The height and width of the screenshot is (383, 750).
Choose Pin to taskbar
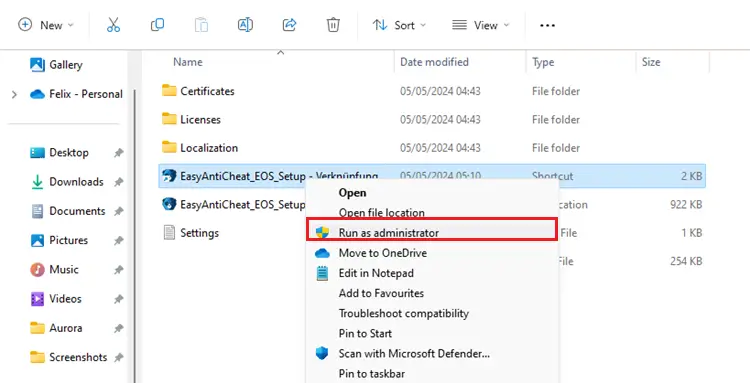(x=372, y=373)
